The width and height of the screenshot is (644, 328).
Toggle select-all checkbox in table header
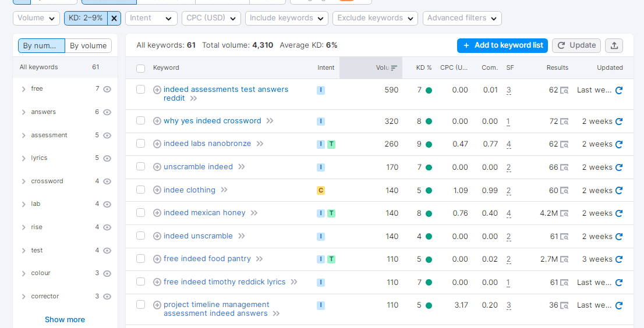click(140, 68)
